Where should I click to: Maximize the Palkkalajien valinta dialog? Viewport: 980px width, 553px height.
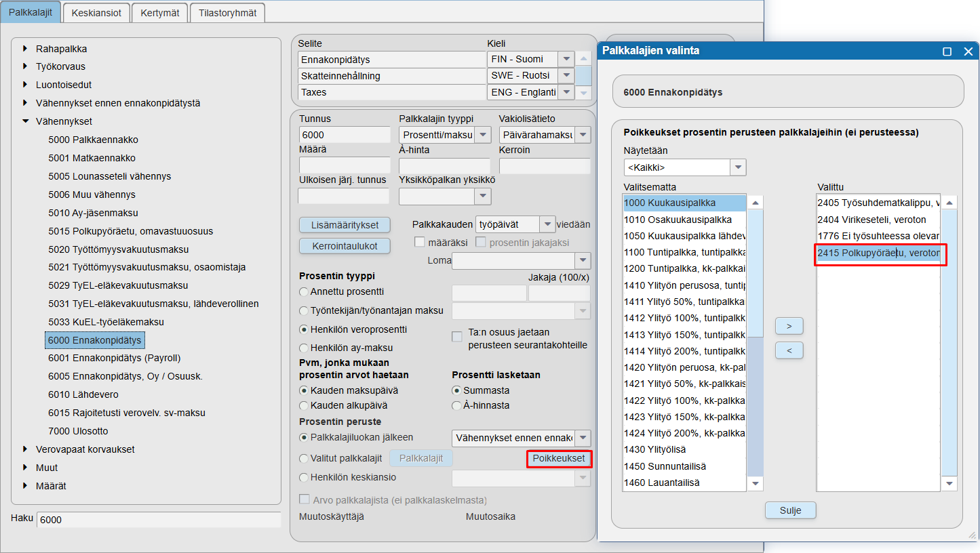(947, 52)
